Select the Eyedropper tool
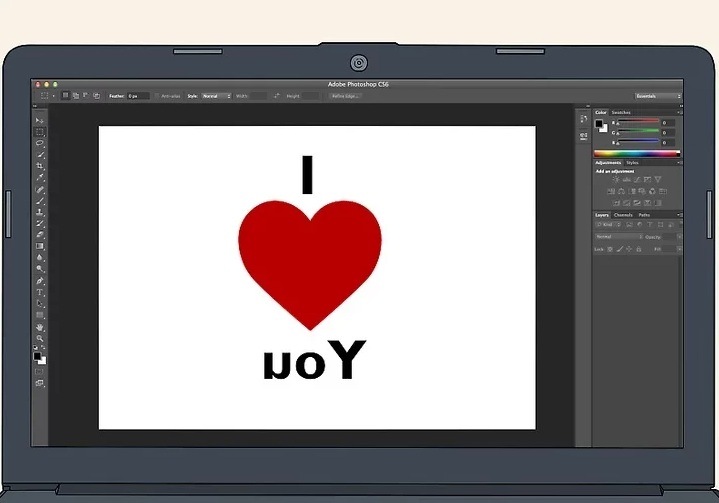This screenshot has height=503, width=719. pyautogui.click(x=39, y=178)
